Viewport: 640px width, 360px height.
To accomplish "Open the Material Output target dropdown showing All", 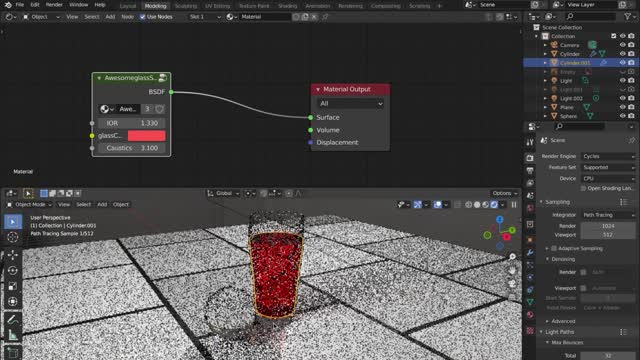I will point(351,104).
